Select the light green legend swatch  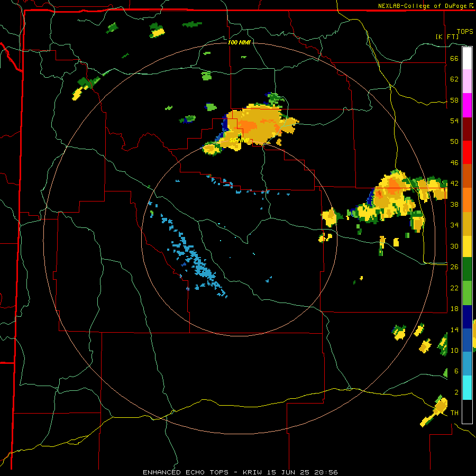click(x=467, y=293)
